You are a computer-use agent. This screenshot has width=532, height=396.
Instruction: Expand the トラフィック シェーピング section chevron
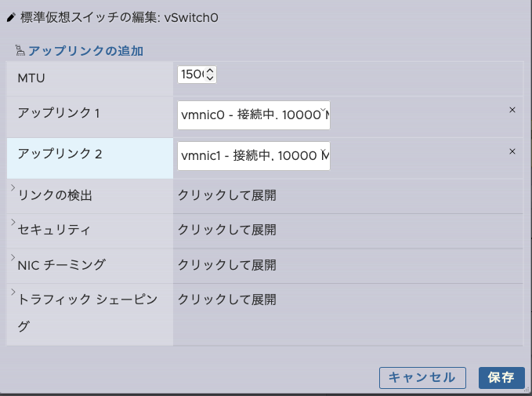coord(13,292)
